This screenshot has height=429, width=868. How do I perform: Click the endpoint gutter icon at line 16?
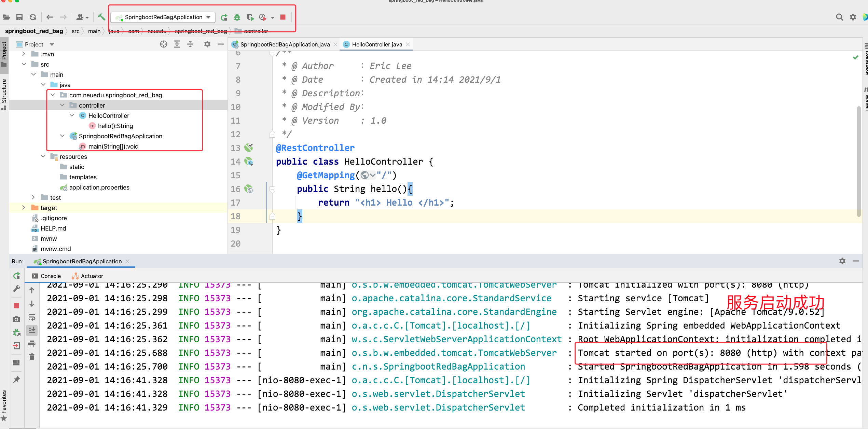pos(249,189)
